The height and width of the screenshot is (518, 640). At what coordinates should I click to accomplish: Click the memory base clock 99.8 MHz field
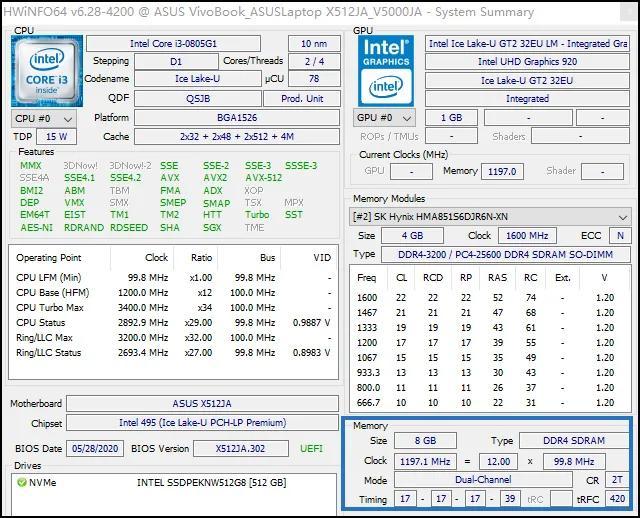click(x=574, y=462)
